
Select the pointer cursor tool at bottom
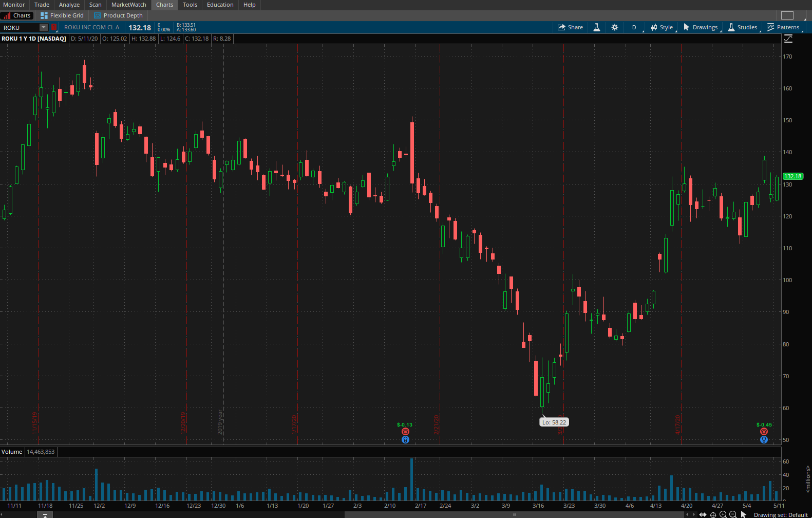coord(743,514)
